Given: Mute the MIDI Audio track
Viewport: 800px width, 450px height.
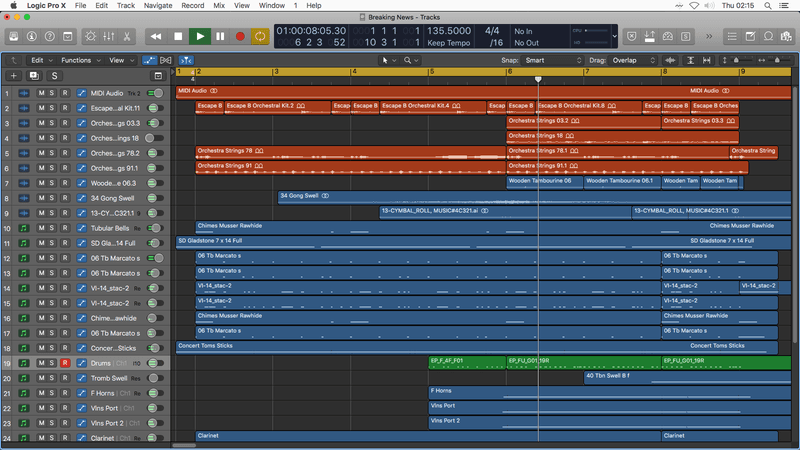Looking at the screenshot, I should [41, 93].
